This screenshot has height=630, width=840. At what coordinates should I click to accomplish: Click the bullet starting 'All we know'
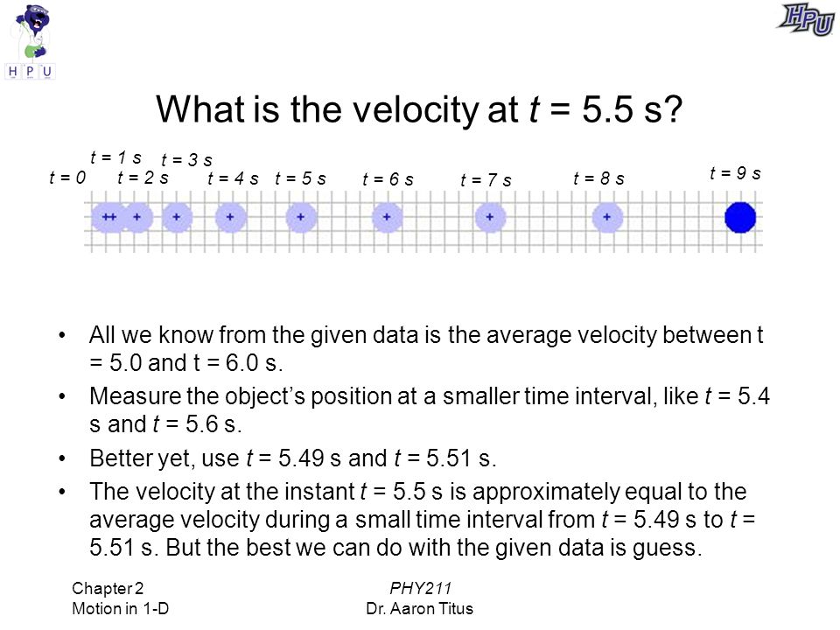tap(426, 349)
